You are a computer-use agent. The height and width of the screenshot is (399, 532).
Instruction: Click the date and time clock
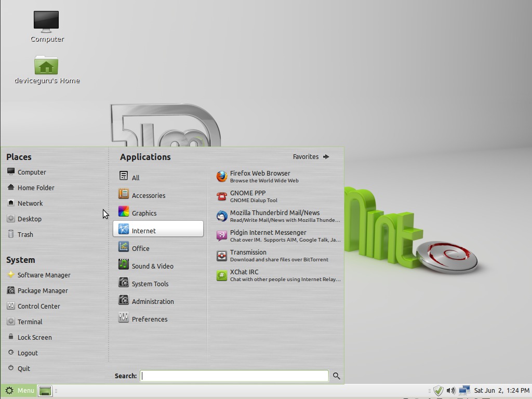point(501,391)
